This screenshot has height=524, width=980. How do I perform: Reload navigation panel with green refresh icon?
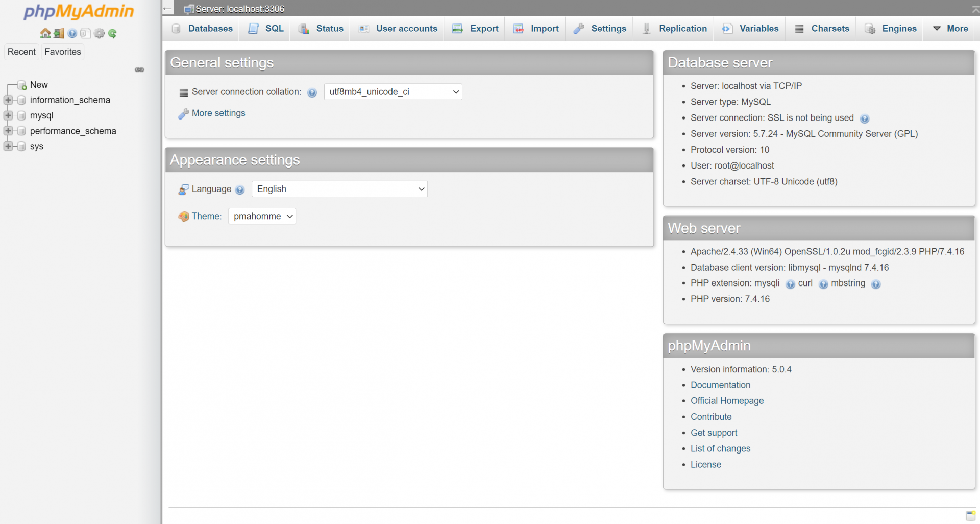pyautogui.click(x=112, y=33)
